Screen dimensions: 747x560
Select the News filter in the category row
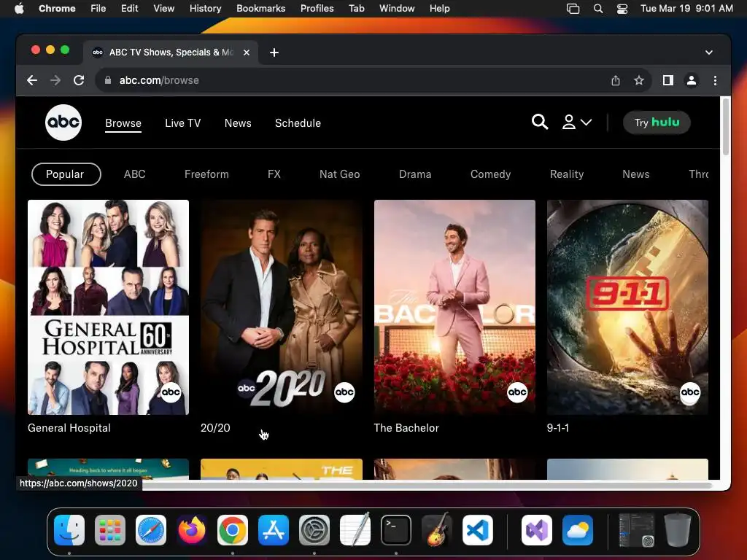pos(635,174)
